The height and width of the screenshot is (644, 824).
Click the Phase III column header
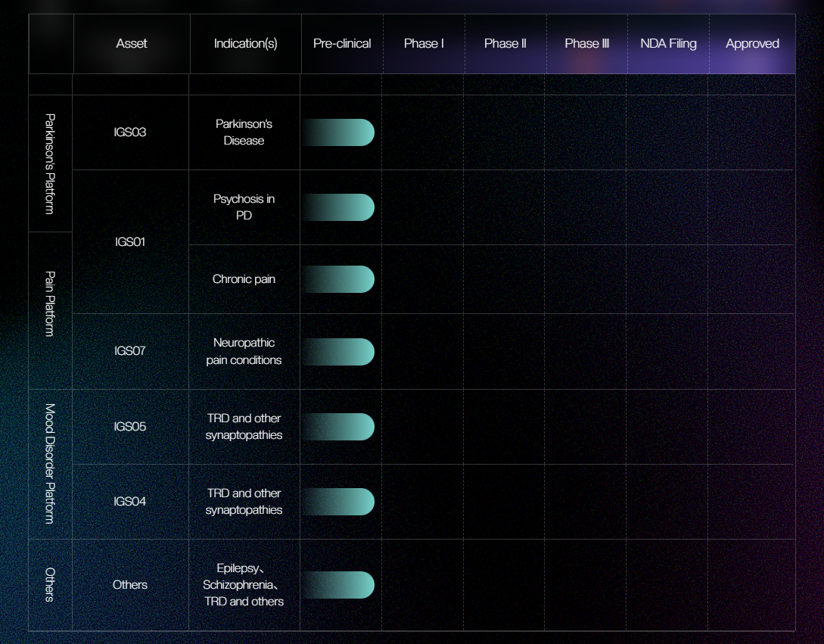tap(586, 44)
